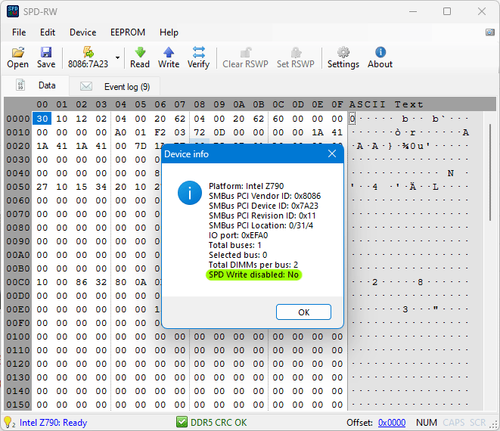This screenshot has height=431, width=500.
Task: Click the Platform: Intel Z790 line
Action: (x=246, y=186)
